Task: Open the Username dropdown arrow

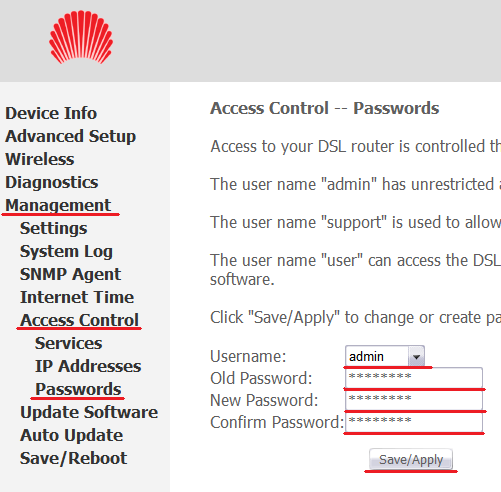Action: coord(416,356)
